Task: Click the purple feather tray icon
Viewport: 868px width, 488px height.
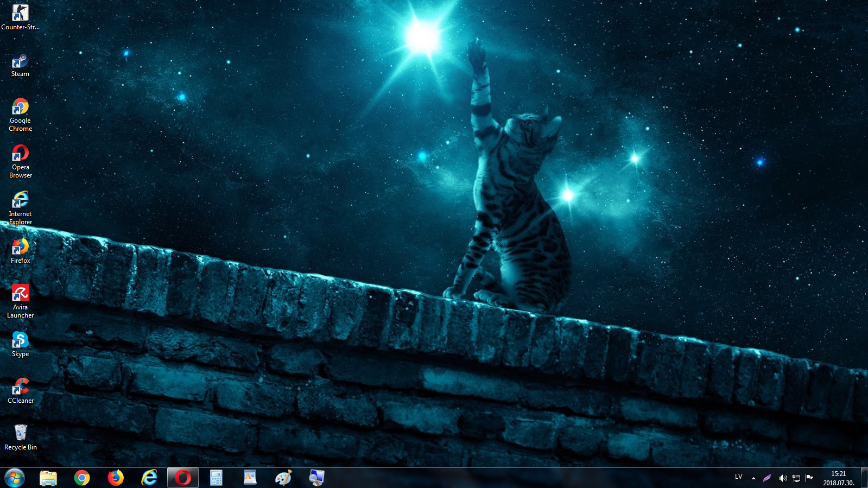Action: [x=766, y=478]
